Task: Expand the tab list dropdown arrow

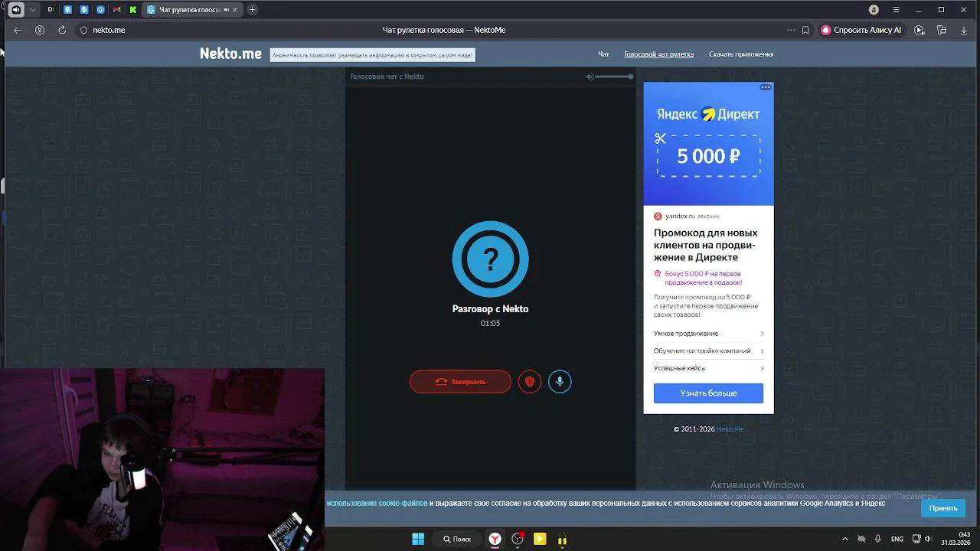Action: point(32,10)
